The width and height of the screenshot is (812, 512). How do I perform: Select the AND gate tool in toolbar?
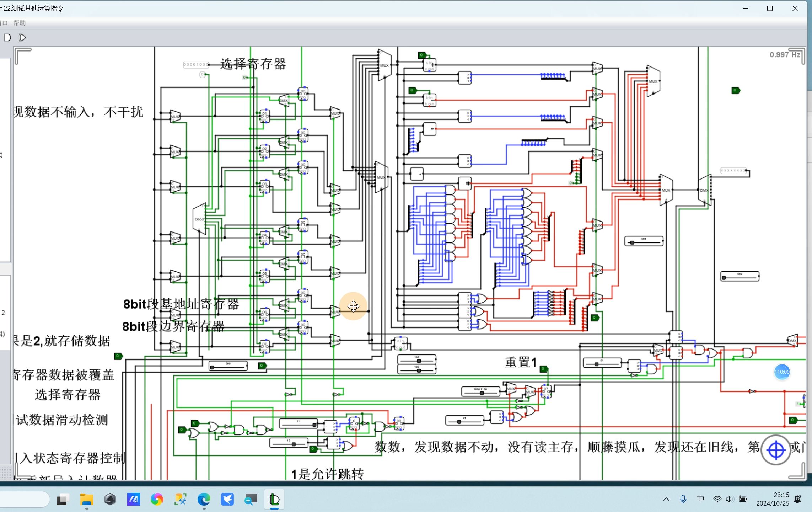[7, 37]
